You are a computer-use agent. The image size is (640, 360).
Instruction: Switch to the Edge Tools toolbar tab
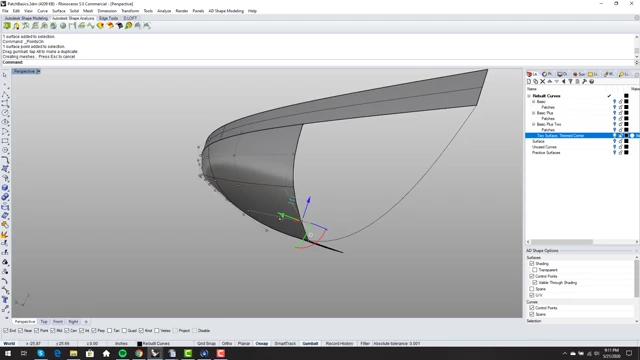point(109,18)
